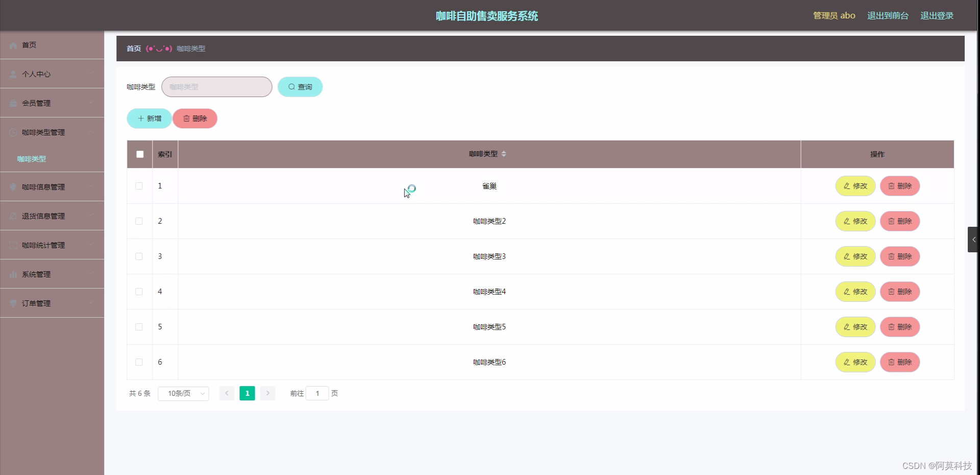Check the checkbox for 咖啡类型3
This screenshot has width=980, height=475.
[x=139, y=256]
